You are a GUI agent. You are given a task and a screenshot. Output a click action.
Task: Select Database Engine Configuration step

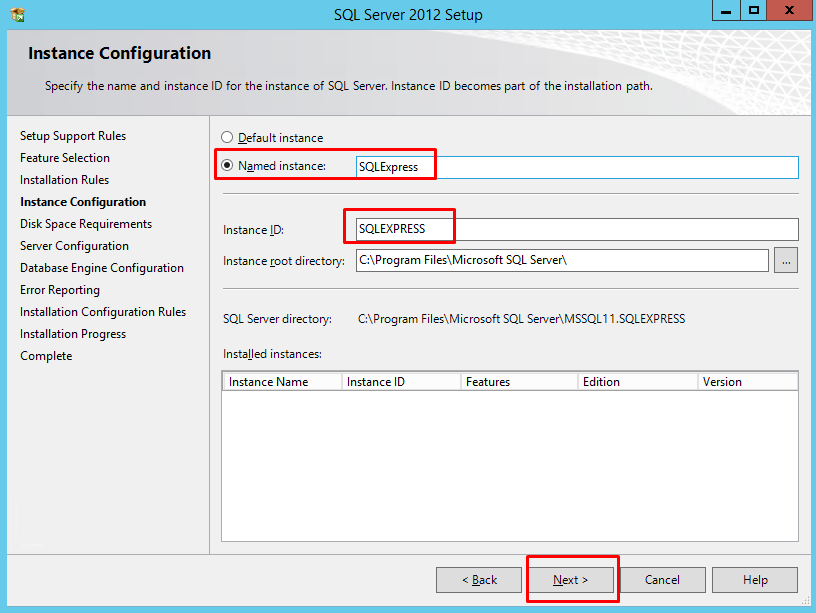click(102, 268)
